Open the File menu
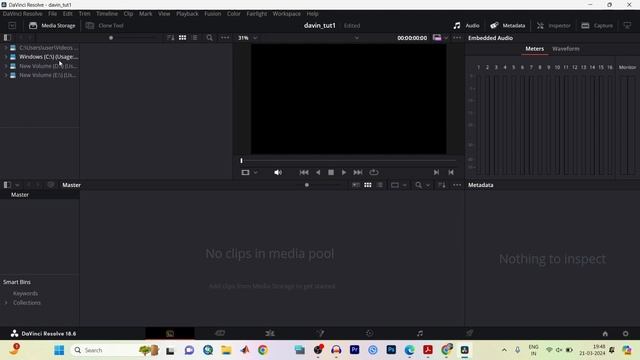Image resolution: width=640 pixels, height=360 pixels. (52, 13)
